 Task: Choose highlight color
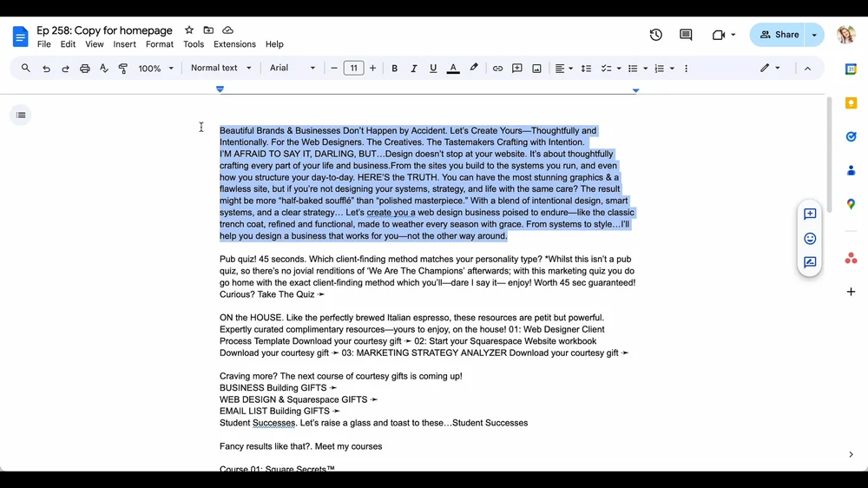point(473,68)
